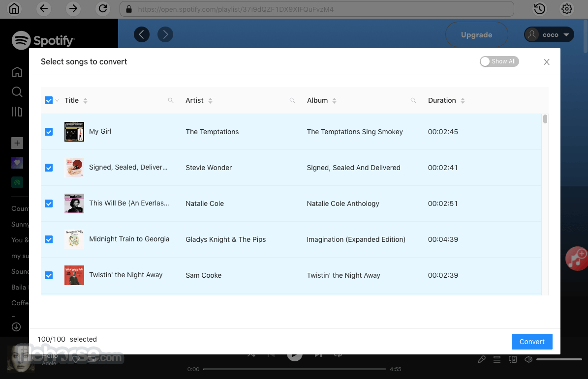Open the green podcast episodes icon
The width and height of the screenshot is (588, 379).
(x=17, y=182)
